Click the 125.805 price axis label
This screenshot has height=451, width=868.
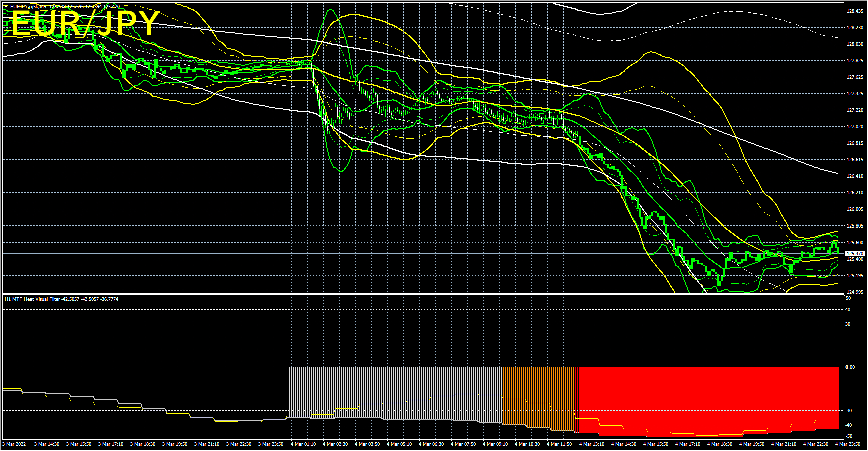click(854, 226)
